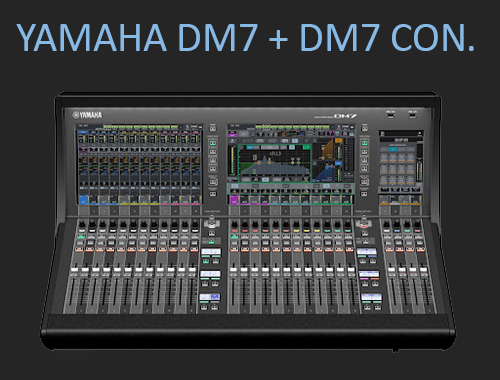Toggle the green-lit key beside the center screen
Viewport: 500px width, 380px height.
point(364,143)
